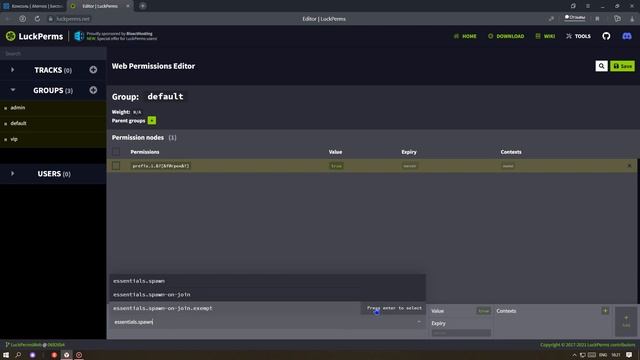Select the default group
The image size is (640, 360).
click(x=53, y=123)
